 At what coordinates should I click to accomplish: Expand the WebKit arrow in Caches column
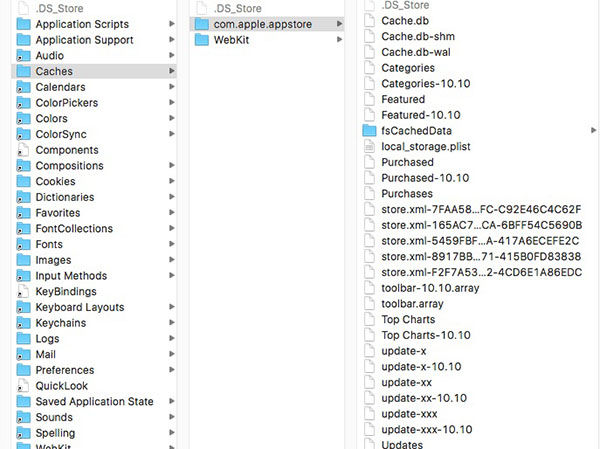339,39
